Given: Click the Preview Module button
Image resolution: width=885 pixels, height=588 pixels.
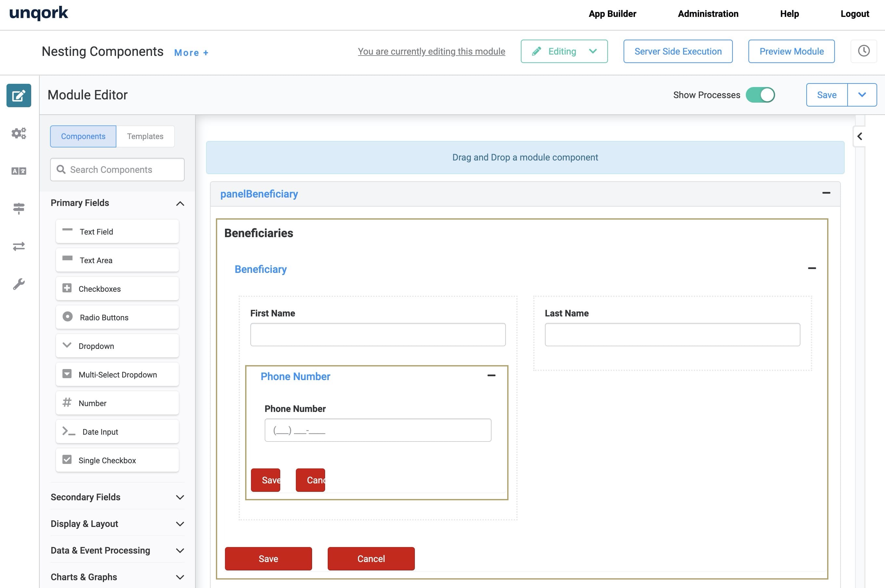Looking at the screenshot, I should point(792,51).
